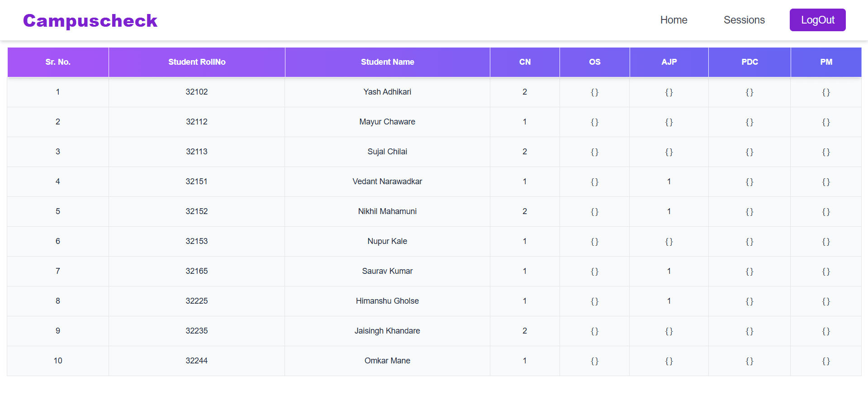Click the PDC column header
Image resolution: width=868 pixels, height=415 pixels.
tap(749, 62)
